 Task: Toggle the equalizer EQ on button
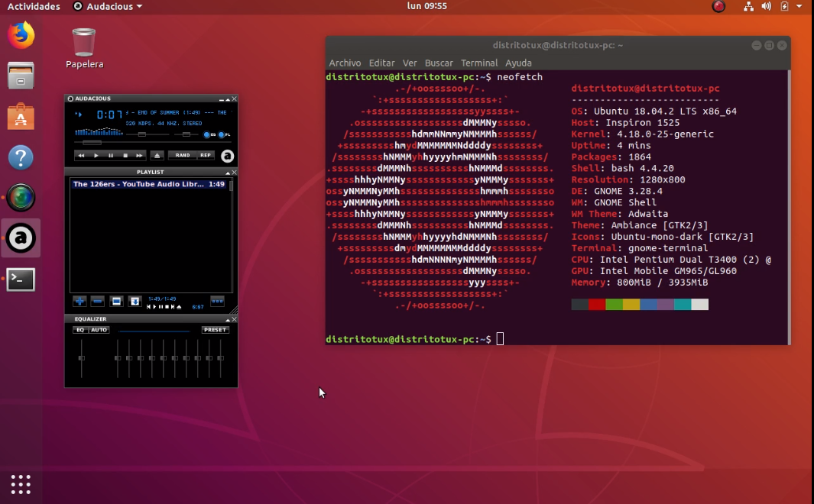pyautogui.click(x=80, y=330)
